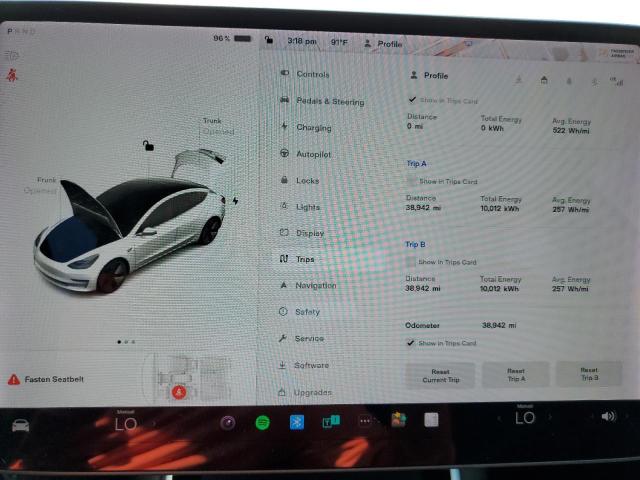Tap the HomeLink house icon
The height and width of the screenshot is (480, 640).
click(544, 80)
